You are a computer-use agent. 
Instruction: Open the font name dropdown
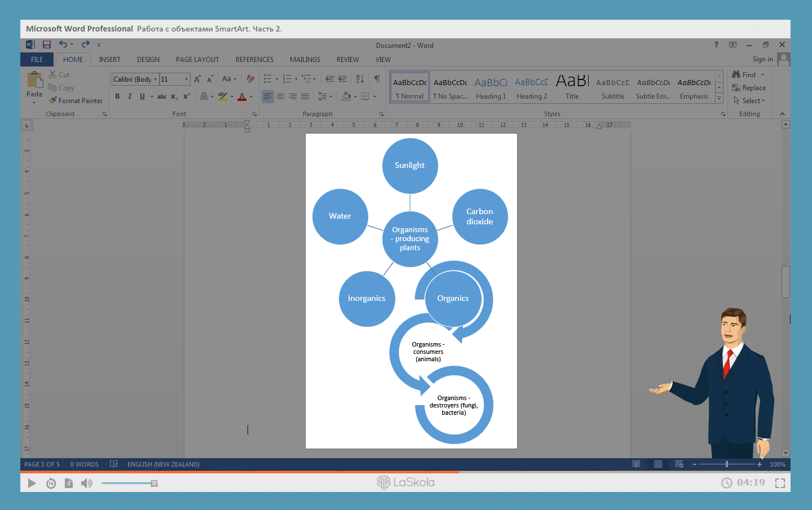(155, 79)
